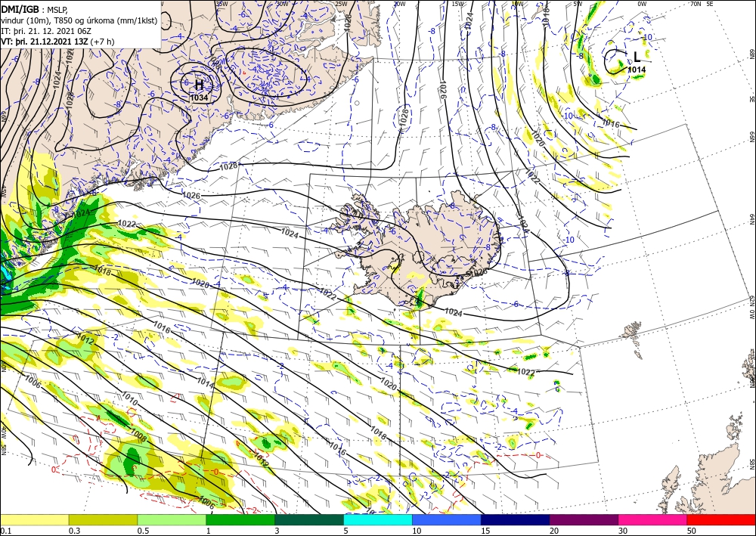This screenshot has height=536, width=756.
Task: Click the "0.1" legend value
Action: pyautogui.click(x=5, y=531)
